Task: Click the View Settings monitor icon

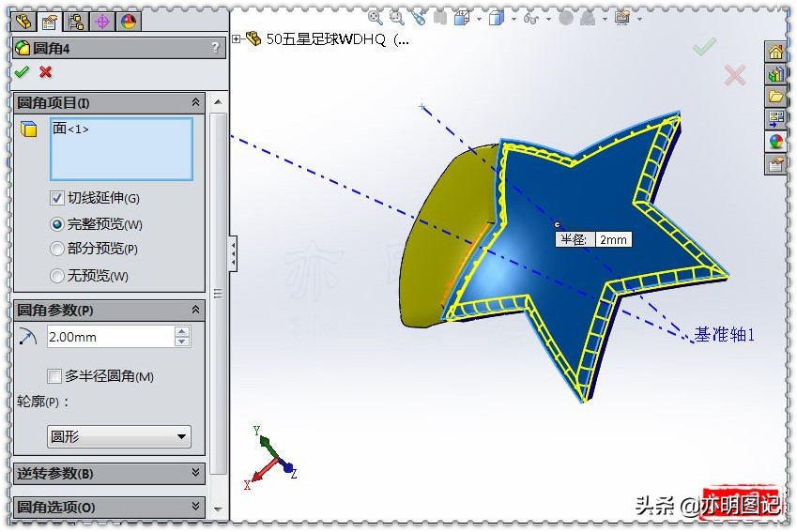Action: tap(622, 18)
